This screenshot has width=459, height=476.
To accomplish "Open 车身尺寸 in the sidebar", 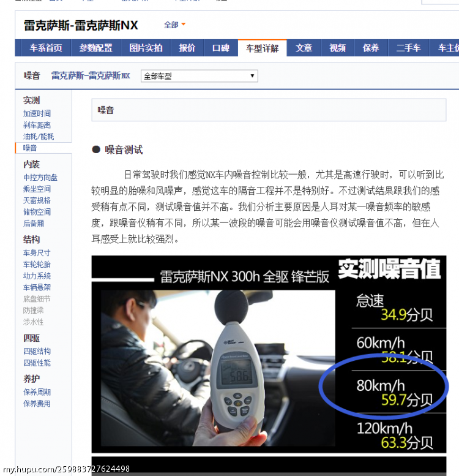I will [37, 252].
